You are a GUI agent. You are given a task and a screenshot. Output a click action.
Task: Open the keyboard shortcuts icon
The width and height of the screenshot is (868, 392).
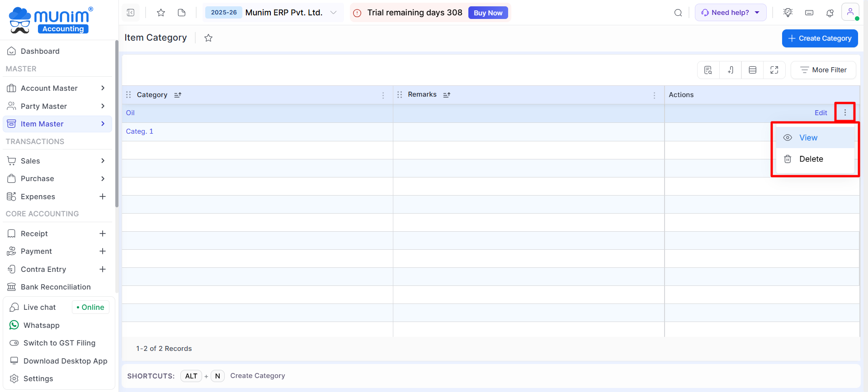[809, 13]
